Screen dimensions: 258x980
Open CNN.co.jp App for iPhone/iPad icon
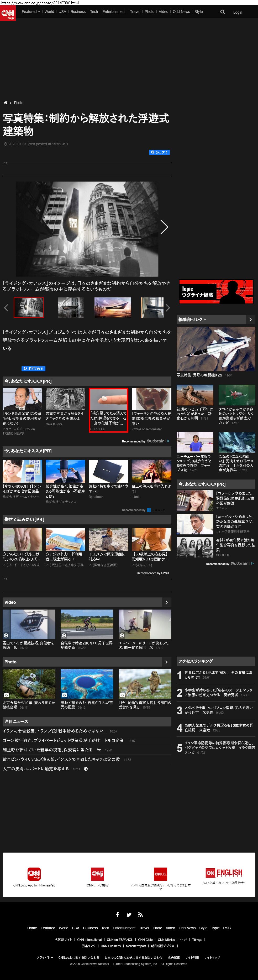click(34, 874)
